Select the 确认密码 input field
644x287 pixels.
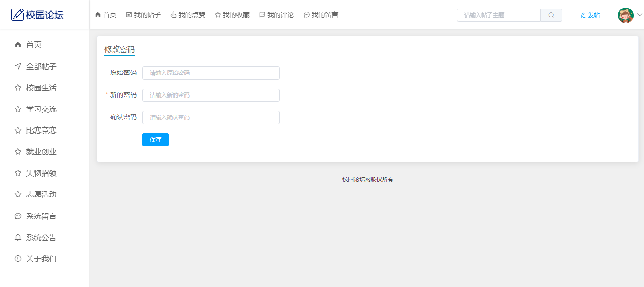tap(211, 117)
